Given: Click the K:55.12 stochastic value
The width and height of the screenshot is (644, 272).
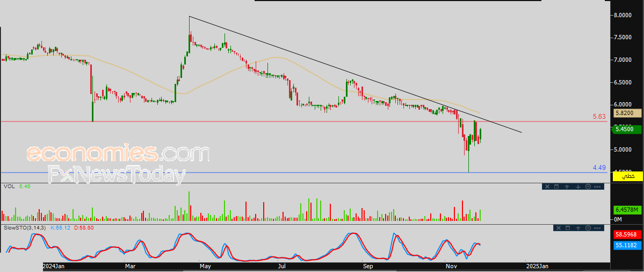Looking at the screenshot, I should 60,227.
